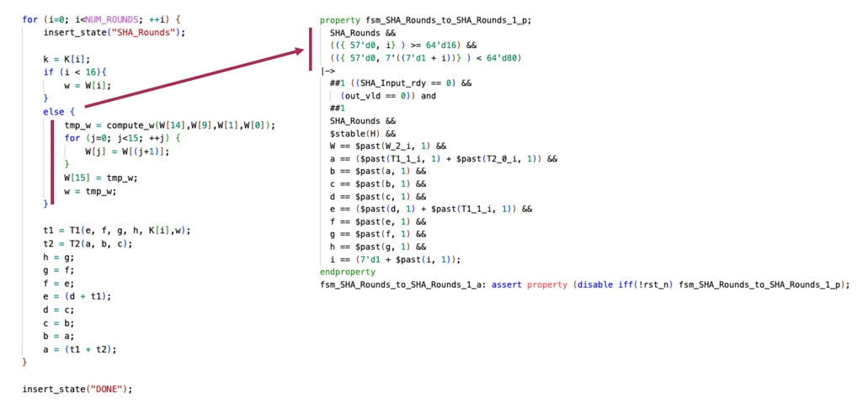
Task: Select the "endproperty" keyword
Action: (348, 272)
